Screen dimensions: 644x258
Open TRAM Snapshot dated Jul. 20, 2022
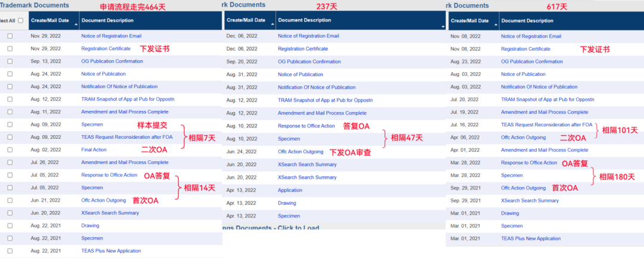[547, 100]
